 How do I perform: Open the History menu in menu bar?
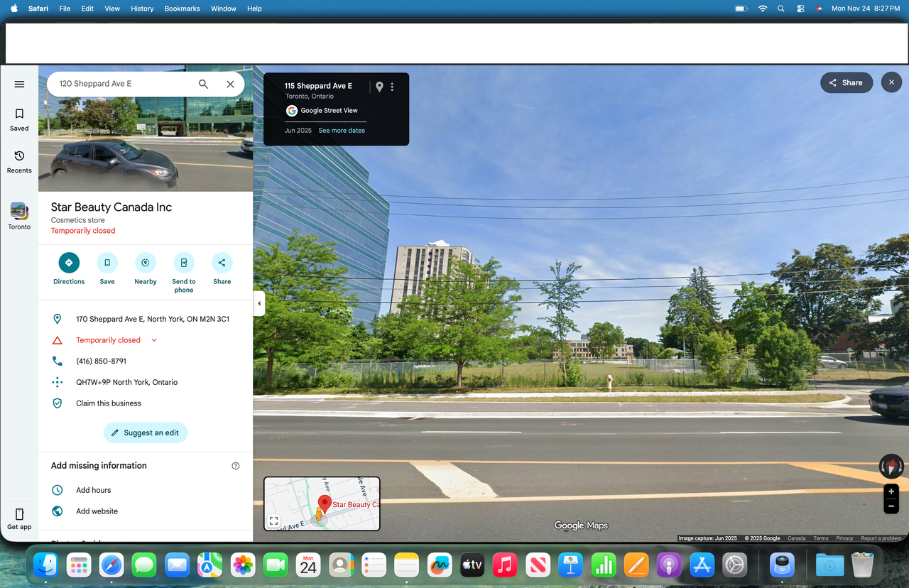pyautogui.click(x=142, y=9)
